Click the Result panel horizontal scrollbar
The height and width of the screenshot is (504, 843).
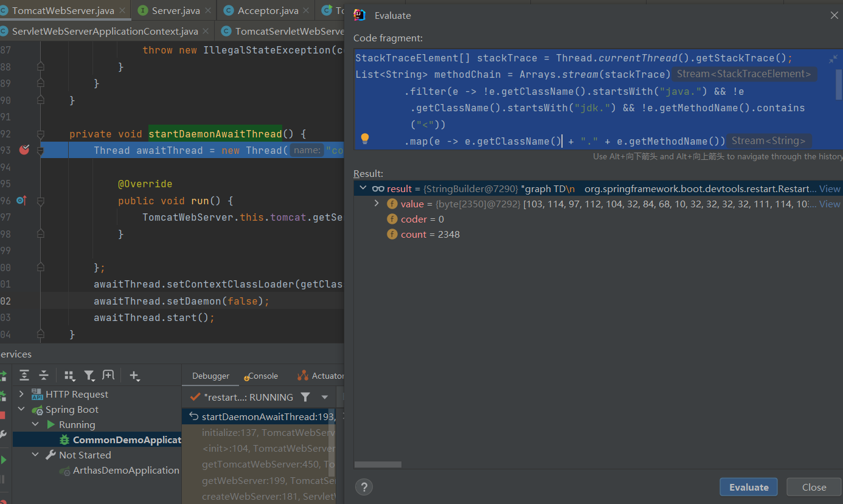[x=378, y=464]
